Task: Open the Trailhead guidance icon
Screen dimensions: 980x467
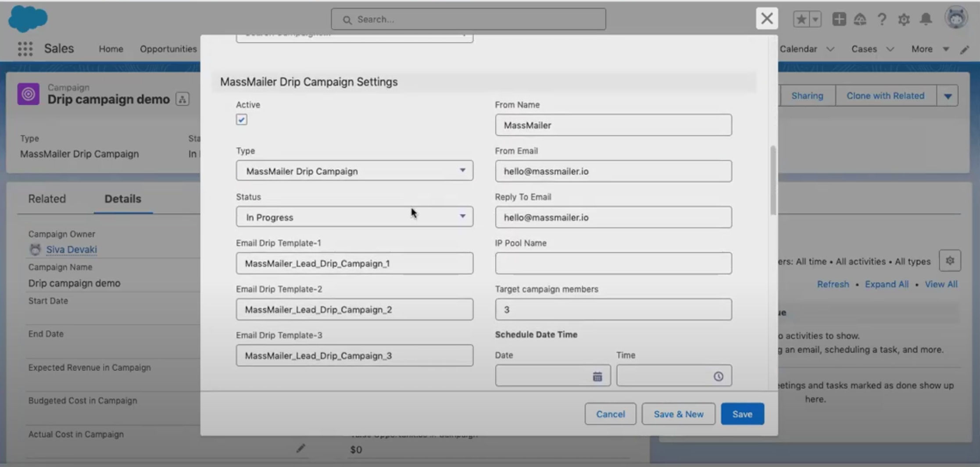Action: [860, 19]
